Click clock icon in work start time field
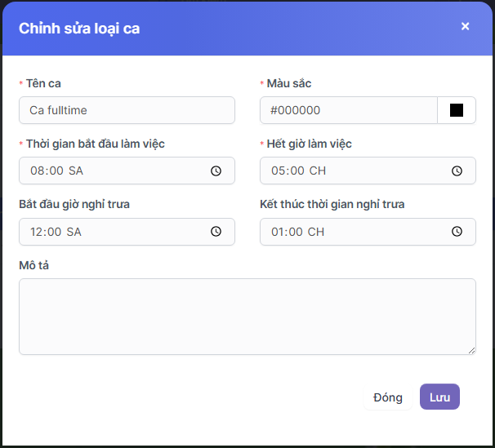Screen dimensions: 495x448 [216, 171]
